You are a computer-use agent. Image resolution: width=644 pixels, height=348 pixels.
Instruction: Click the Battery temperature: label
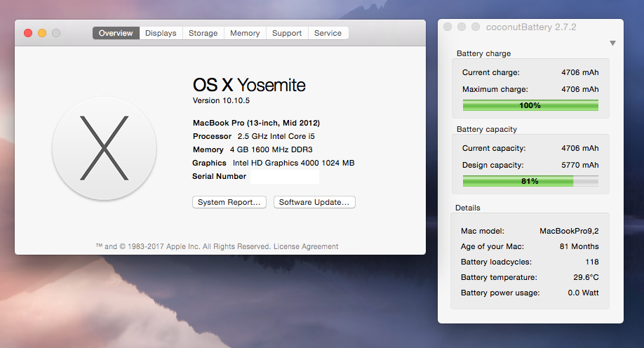pos(499,277)
